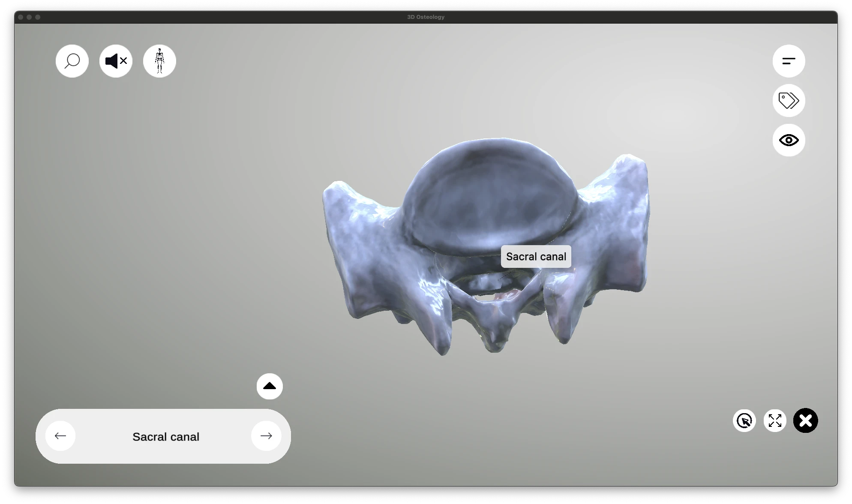Click the 3D Osteology title bar

[x=425, y=17]
